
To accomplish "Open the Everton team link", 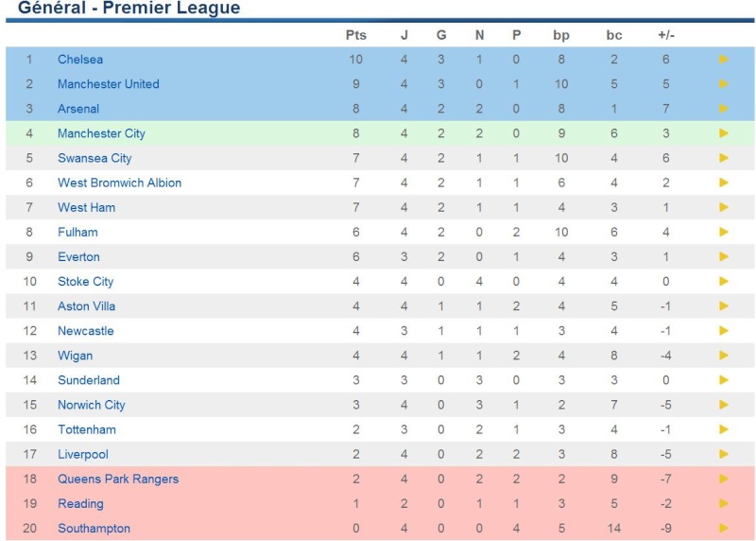I will click(x=78, y=256).
